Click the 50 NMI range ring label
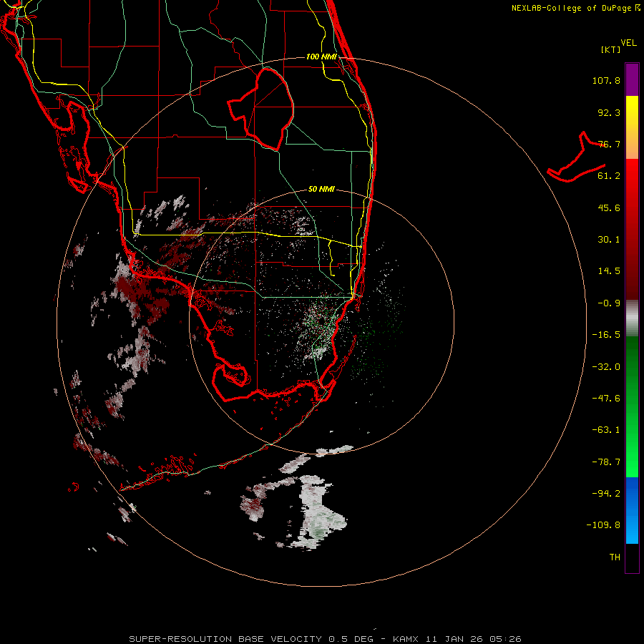 (x=321, y=189)
